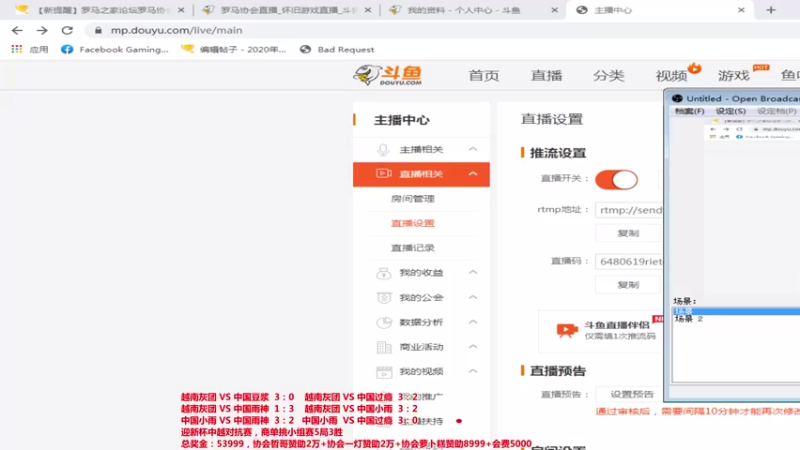Open 直播 in top navigation

(546, 76)
